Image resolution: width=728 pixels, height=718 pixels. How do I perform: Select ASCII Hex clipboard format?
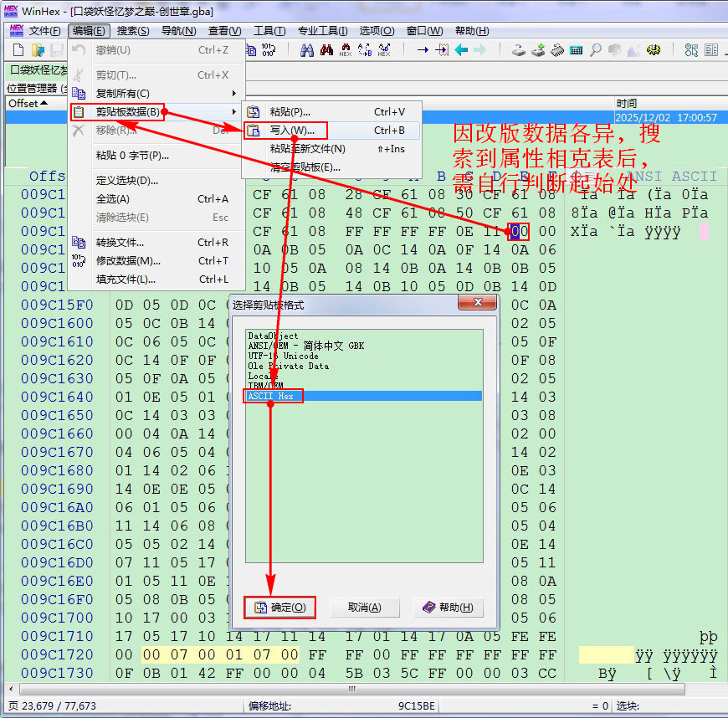click(x=363, y=396)
